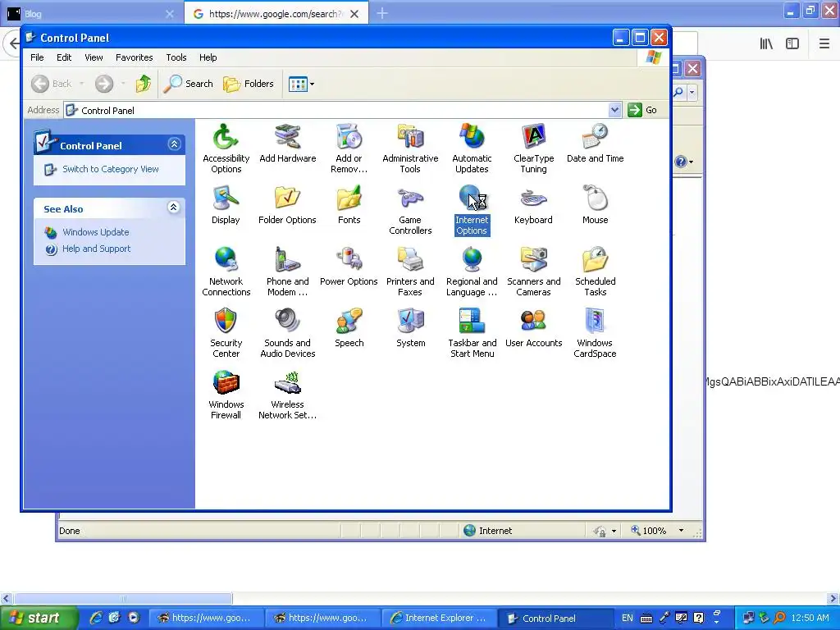Open Regional and Language options
Screen dimensions: 840x630
click(472, 272)
